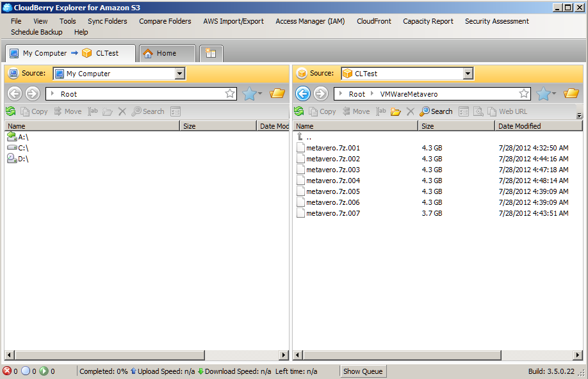This screenshot has height=379, width=588.
Task: Click Search in the My Computer toolbar
Action: [148, 111]
